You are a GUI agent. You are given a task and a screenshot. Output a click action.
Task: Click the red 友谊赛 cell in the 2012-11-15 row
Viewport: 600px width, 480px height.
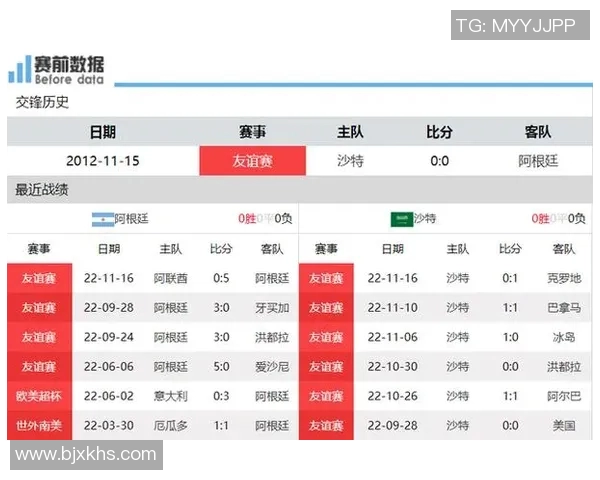point(253,161)
